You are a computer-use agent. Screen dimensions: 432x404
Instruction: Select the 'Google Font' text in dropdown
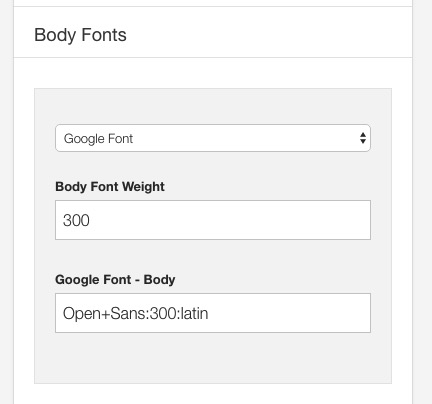click(x=98, y=139)
